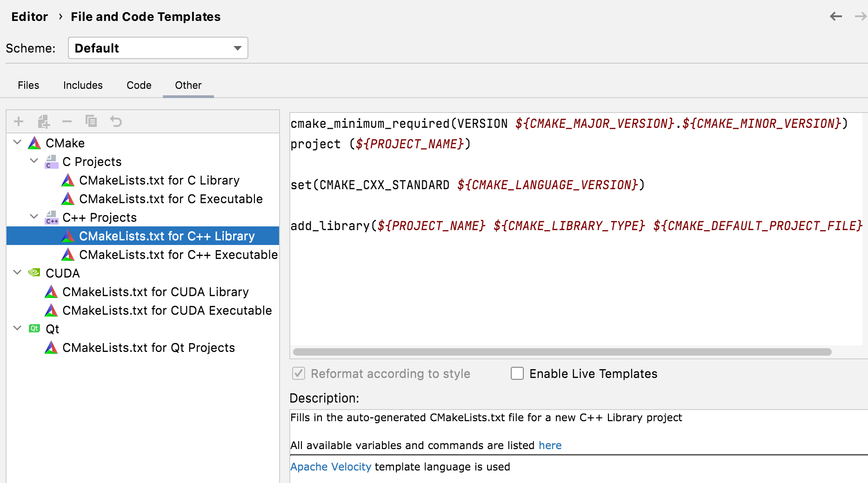
Task: Select the CMakeLists.txt for C Library template
Action: point(159,180)
